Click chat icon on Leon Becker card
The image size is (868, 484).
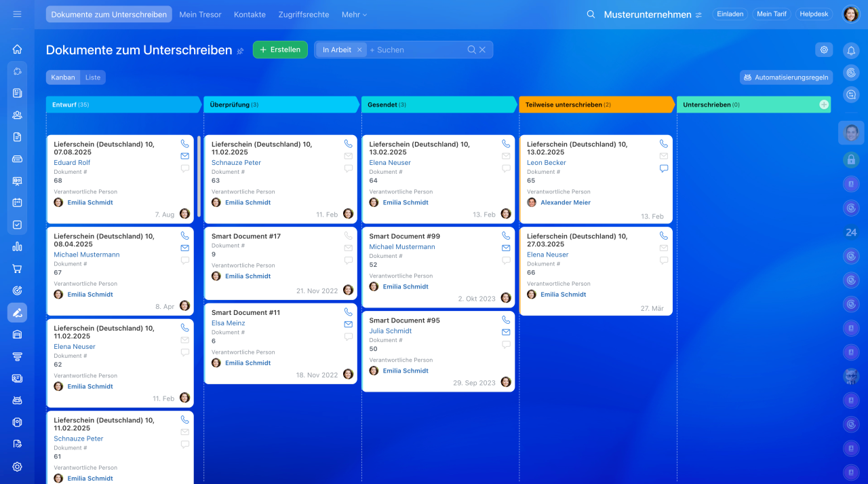(664, 168)
